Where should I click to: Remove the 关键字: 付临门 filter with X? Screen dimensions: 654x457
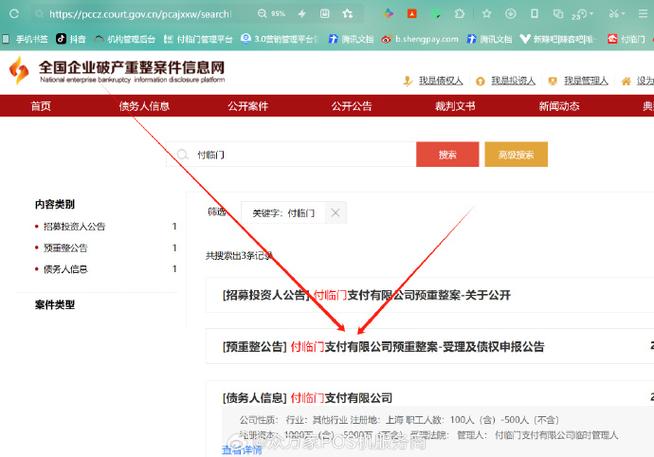[x=335, y=213]
